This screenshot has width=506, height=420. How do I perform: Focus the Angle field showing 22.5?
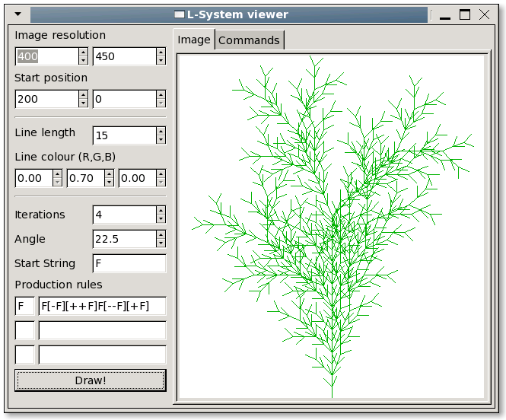(125, 239)
